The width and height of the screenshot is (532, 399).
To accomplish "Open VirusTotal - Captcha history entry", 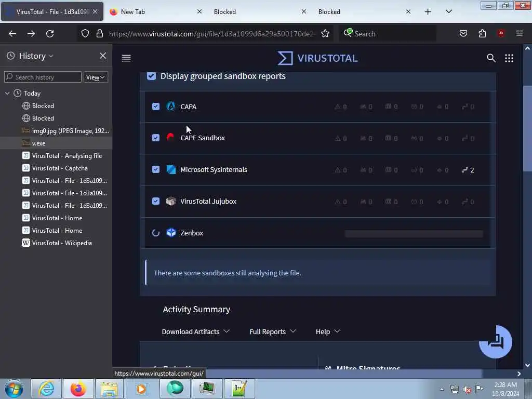I will [56, 168].
